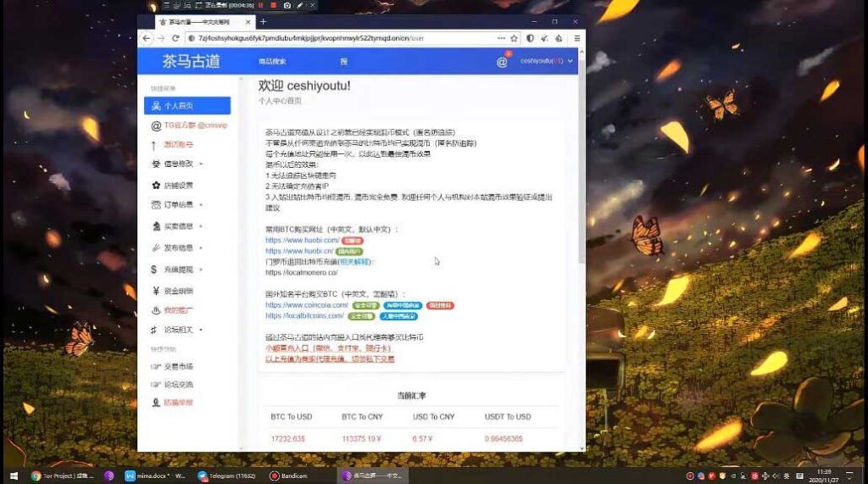Click the USDT To USD column header
The image size is (868, 484).
coord(508,417)
